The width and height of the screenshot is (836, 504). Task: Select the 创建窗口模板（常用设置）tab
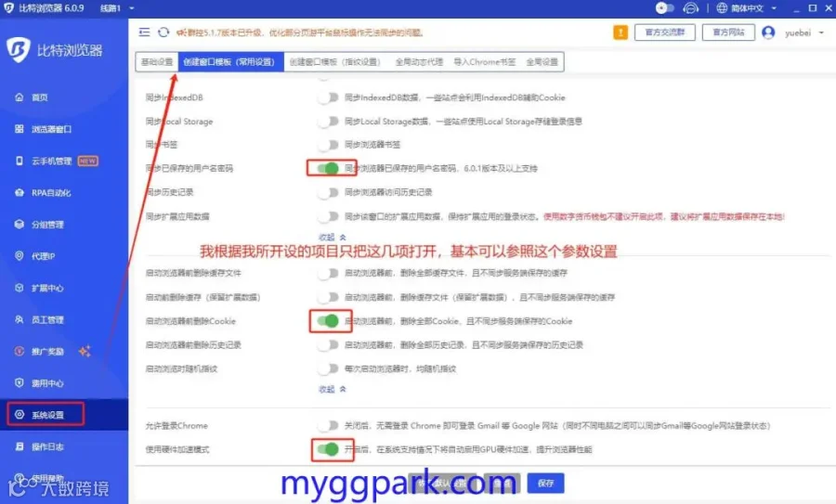230,62
